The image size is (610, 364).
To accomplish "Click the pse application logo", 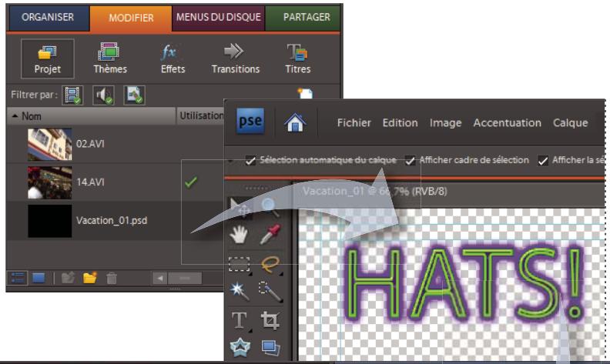I will pyautogui.click(x=250, y=122).
